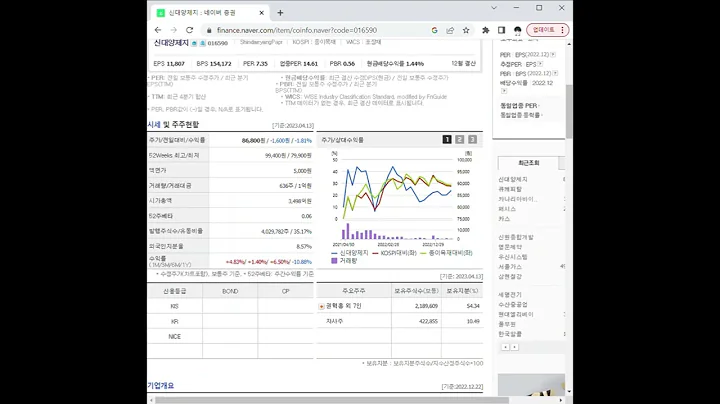Click the PER EPS(2022.12) arrow icon

(x=553, y=55)
